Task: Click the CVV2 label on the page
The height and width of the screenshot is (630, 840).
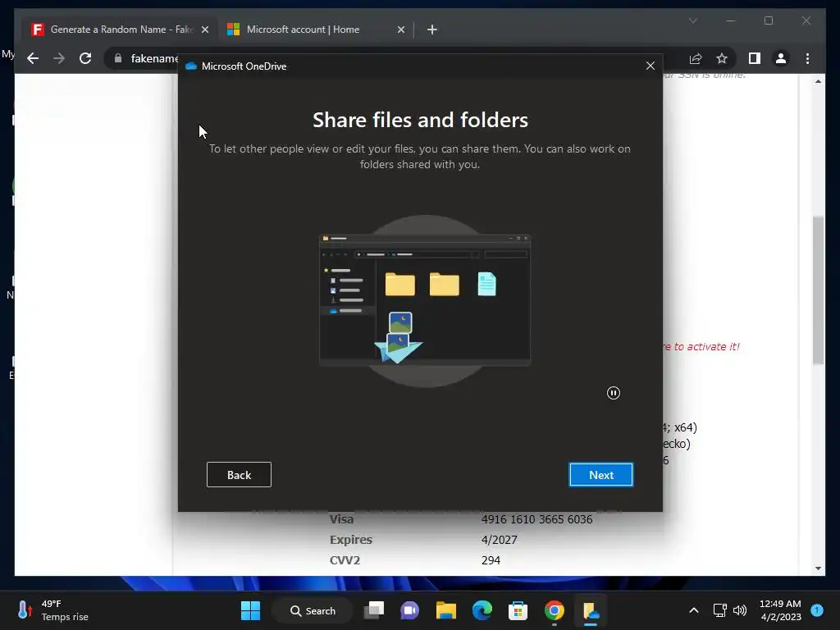Action: coord(345,559)
